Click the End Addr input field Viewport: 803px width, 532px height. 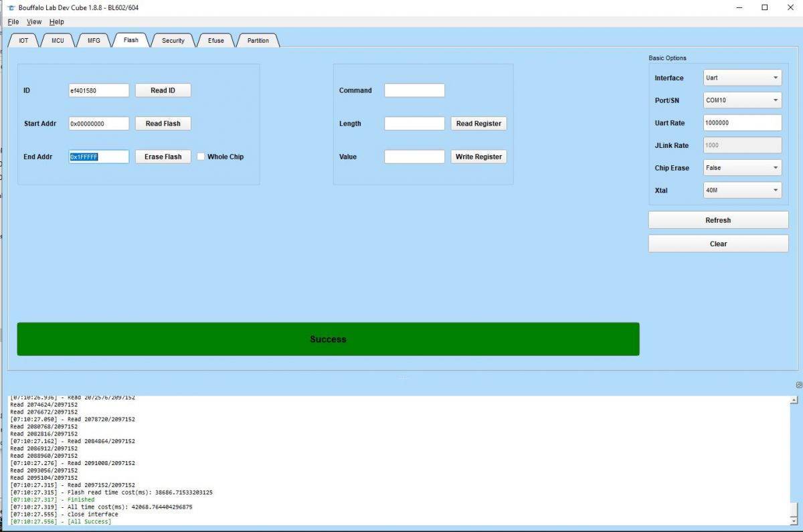[99, 157]
